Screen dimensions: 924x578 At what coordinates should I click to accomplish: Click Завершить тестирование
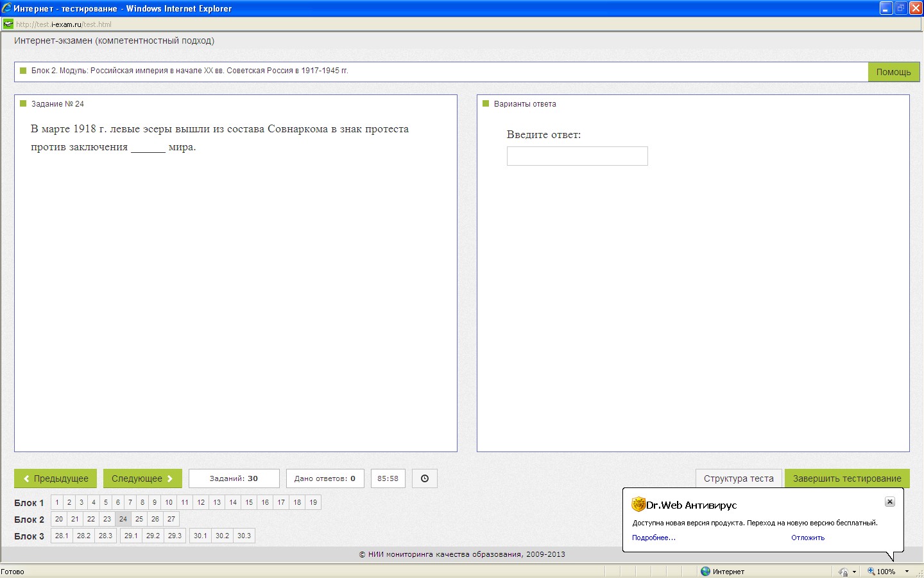847,478
